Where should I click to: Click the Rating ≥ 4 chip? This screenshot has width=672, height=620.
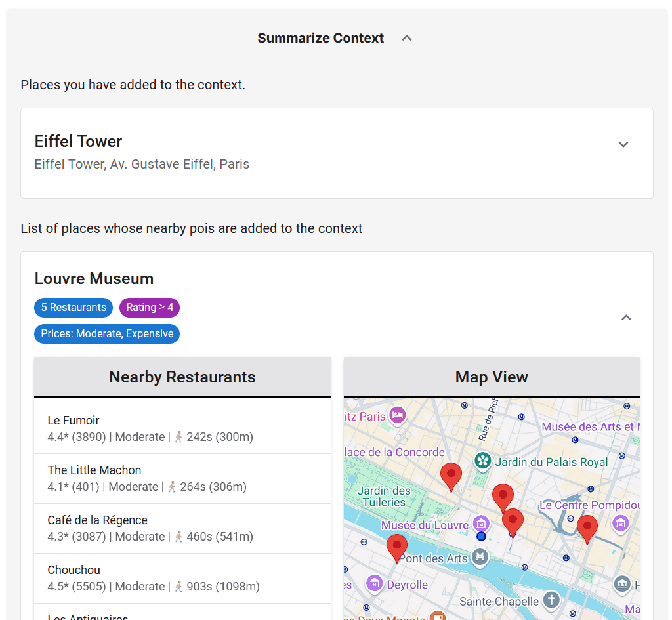[150, 308]
